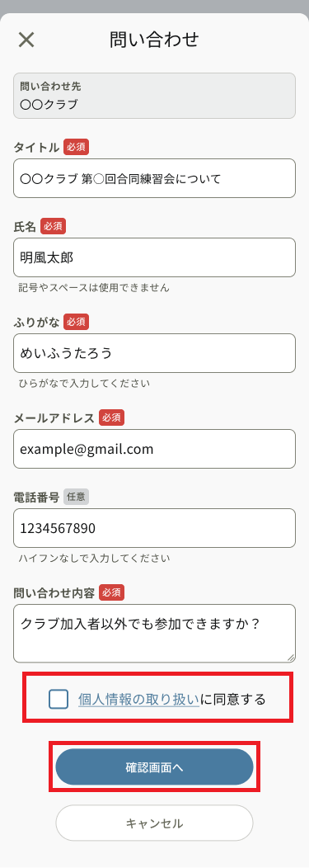Screen dimensions: 309x868
Task: Click the 必須 badge next to 氏名
Action: [x=53, y=226]
